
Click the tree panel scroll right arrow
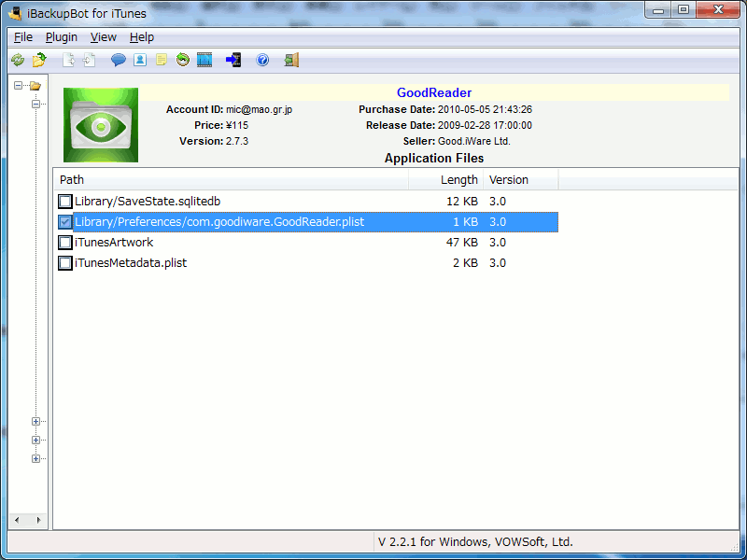[x=39, y=520]
